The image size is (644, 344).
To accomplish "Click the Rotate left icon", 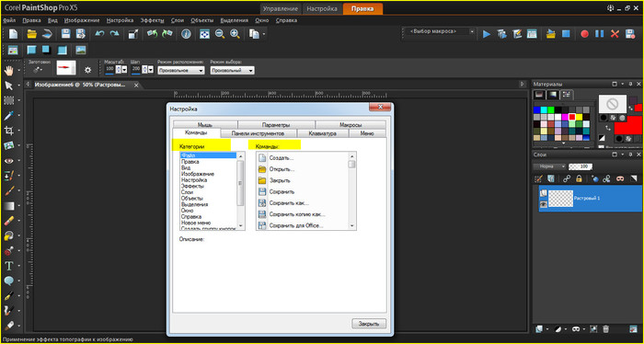I will 153,34.
